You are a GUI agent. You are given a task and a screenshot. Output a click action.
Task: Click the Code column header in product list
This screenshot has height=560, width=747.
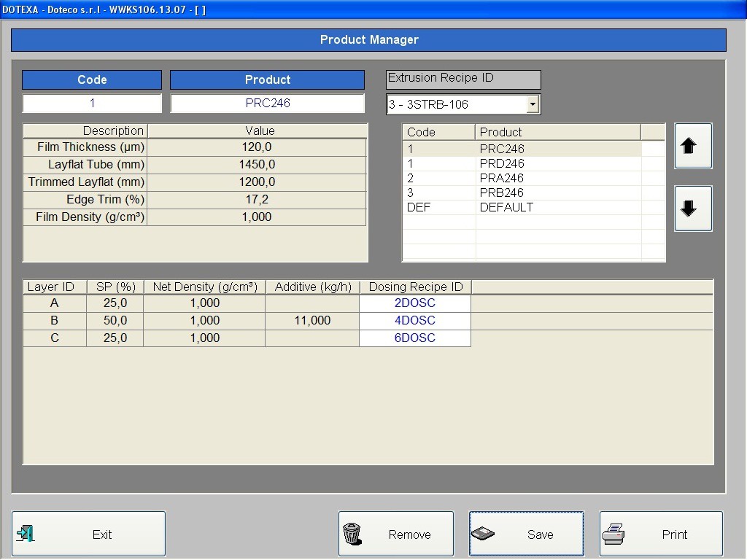pyautogui.click(x=438, y=132)
